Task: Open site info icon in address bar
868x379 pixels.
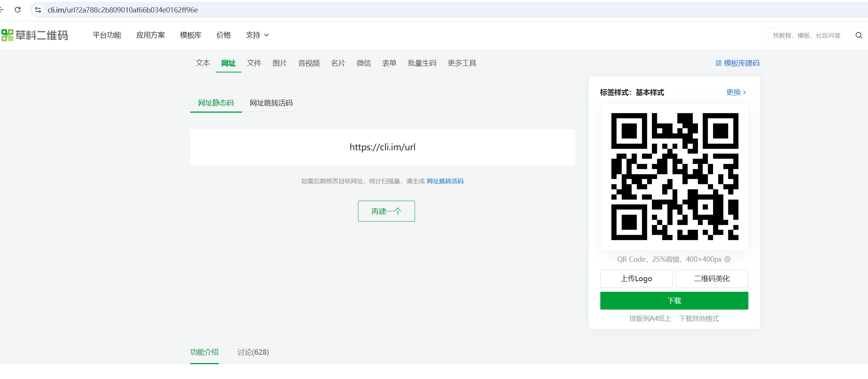Action: pos(38,10)
